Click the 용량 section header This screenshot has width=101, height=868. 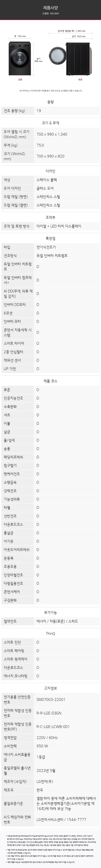(x=50, y=102)
